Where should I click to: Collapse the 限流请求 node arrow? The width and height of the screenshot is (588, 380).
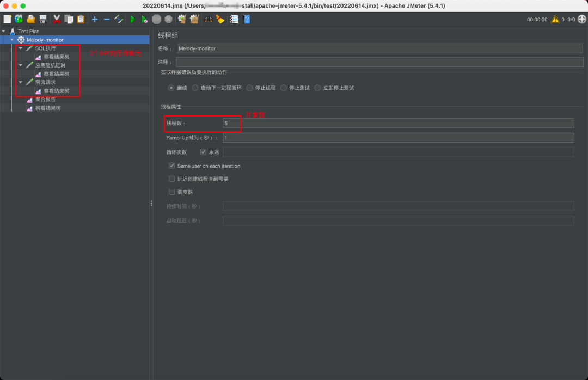point(21,82)
